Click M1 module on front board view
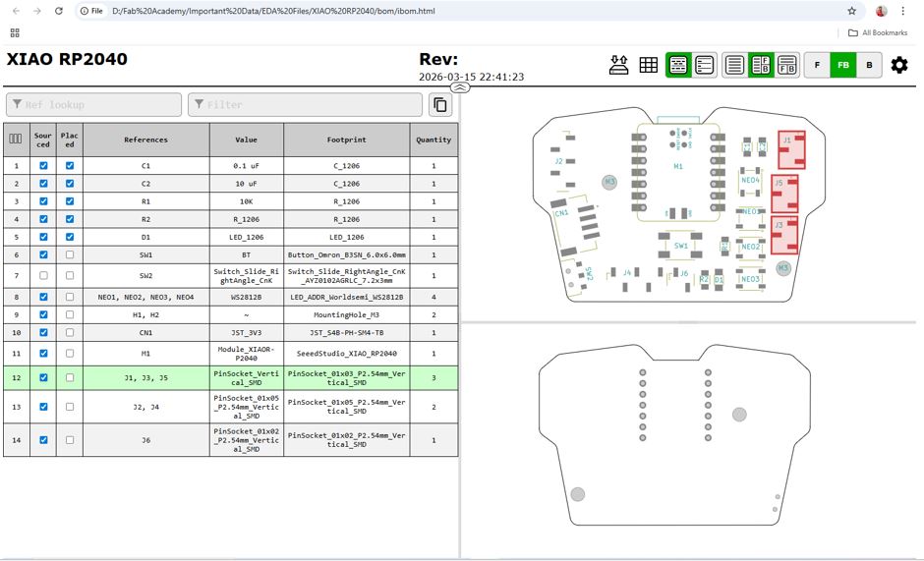Viewport: 924px width, 561px height. pyautogui.click(x=678, y=167)
